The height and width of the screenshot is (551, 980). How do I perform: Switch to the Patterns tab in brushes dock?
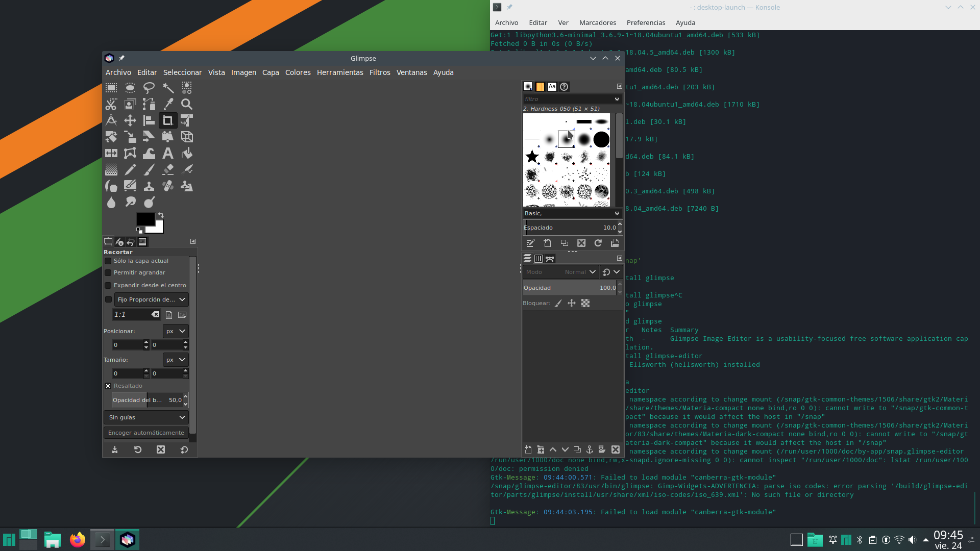(x=540, y=87)
